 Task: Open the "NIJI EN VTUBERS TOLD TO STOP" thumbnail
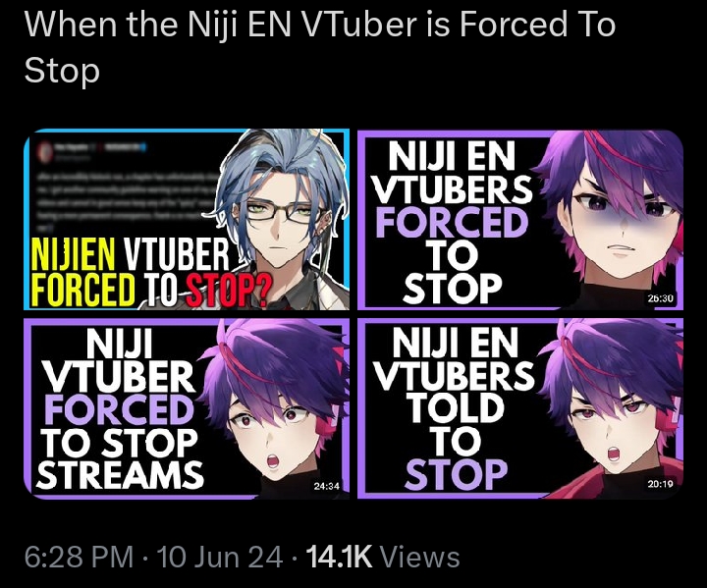[x=520, y=408]
